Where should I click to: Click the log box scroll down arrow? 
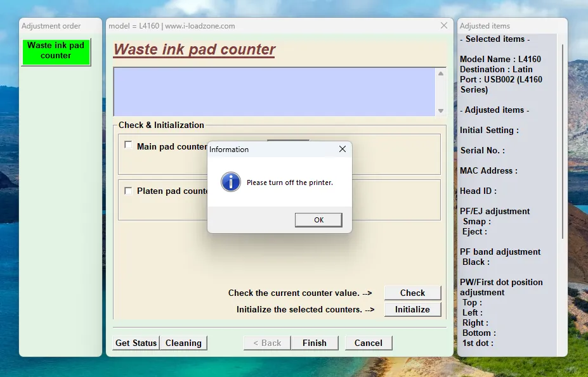(441, 111)
